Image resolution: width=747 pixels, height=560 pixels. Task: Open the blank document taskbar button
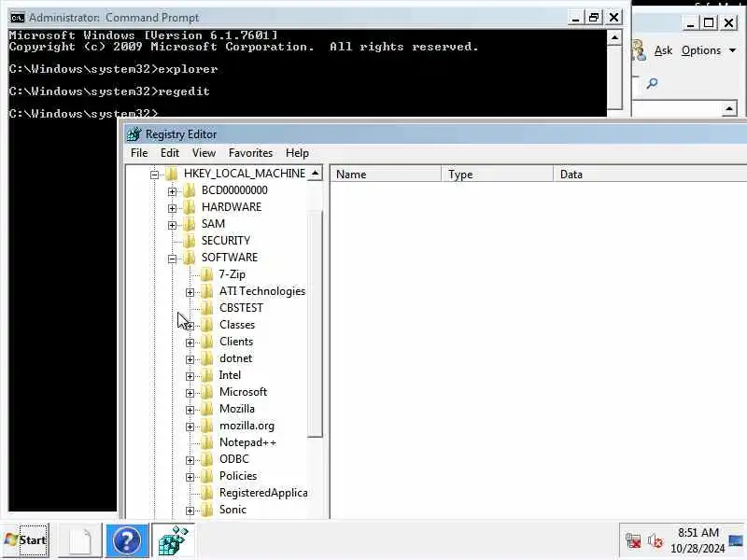click(x=80, y=540)
